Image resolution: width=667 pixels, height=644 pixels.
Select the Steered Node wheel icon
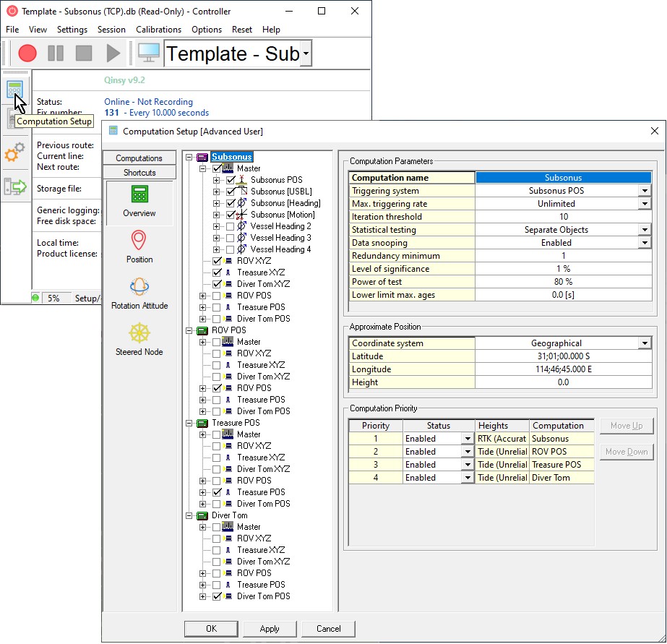tap(139, 334)
